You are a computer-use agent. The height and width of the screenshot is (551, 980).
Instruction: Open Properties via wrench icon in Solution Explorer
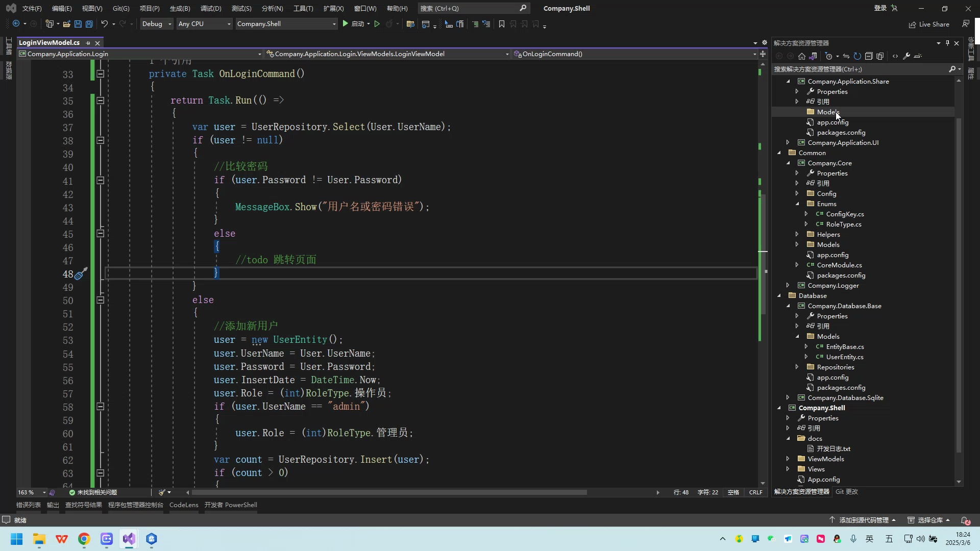[907, 56]
